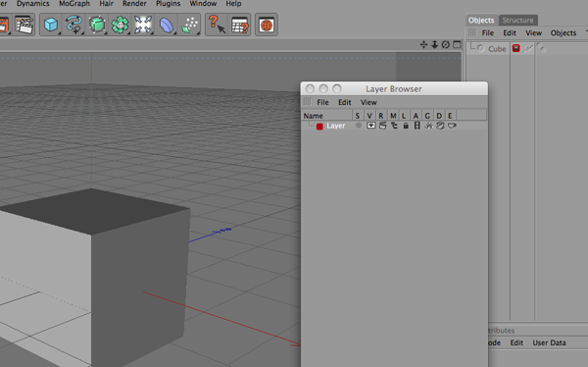Open the Plugins menu
The width and height of the screenshot is (588, 367).
168,4
